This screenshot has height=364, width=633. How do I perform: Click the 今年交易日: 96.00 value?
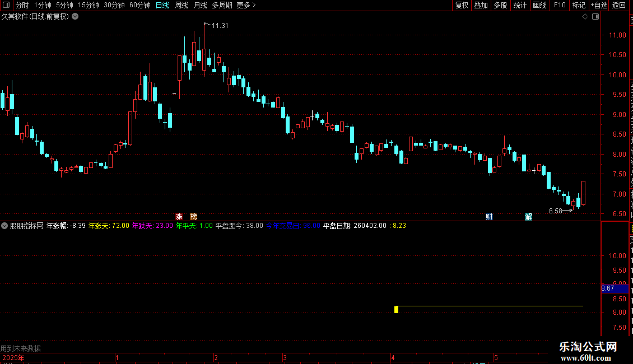coord(293,226)
